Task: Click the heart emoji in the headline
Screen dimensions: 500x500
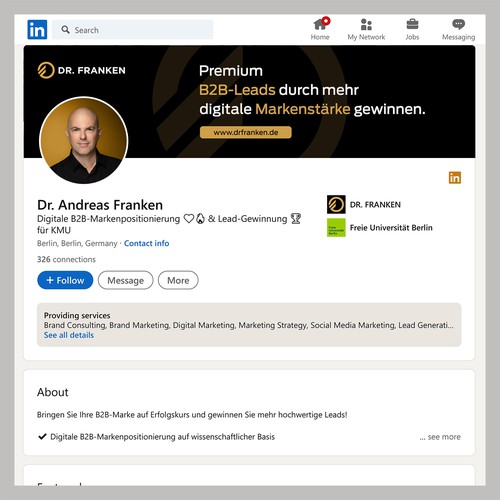Action: click(189, 219)
